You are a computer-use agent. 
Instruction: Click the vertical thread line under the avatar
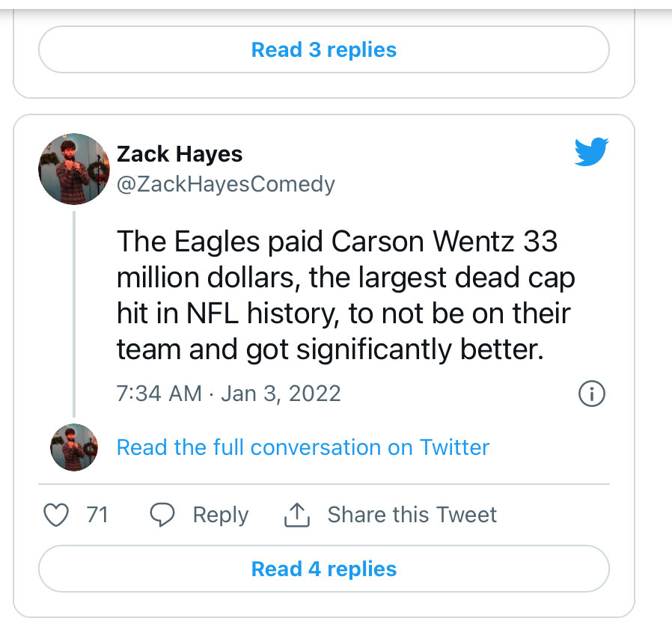click(x=73, y=314)
